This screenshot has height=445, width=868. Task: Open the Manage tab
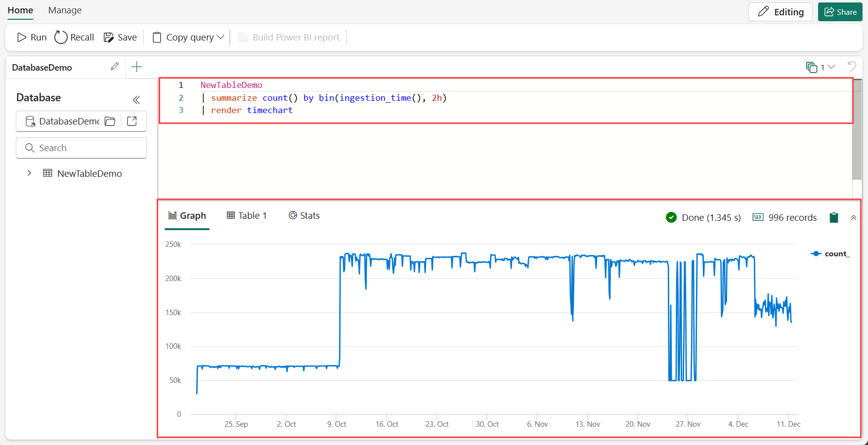[x=65, y=10]
